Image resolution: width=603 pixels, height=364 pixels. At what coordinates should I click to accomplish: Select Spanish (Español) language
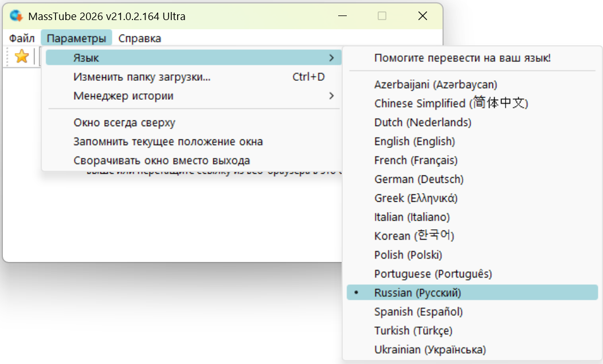(x=472, y=312)
